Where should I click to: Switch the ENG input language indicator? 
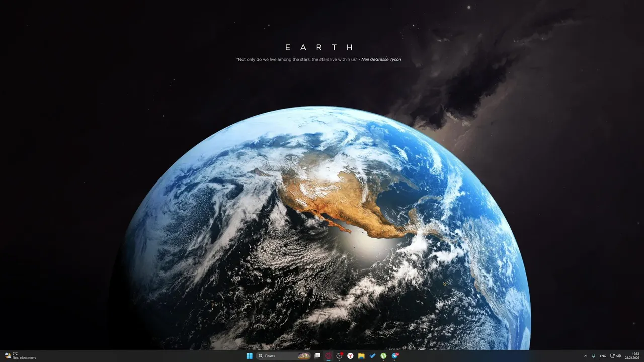tap(603, 356)
